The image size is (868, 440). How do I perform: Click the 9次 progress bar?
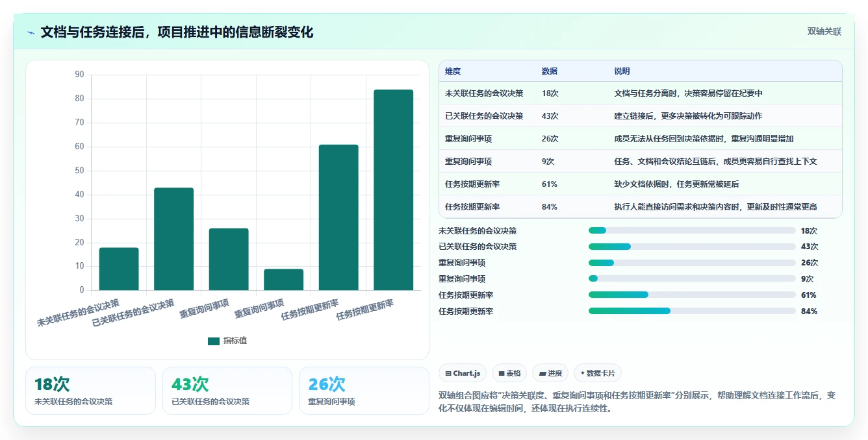pyautogui.click(x=692, y=279)
